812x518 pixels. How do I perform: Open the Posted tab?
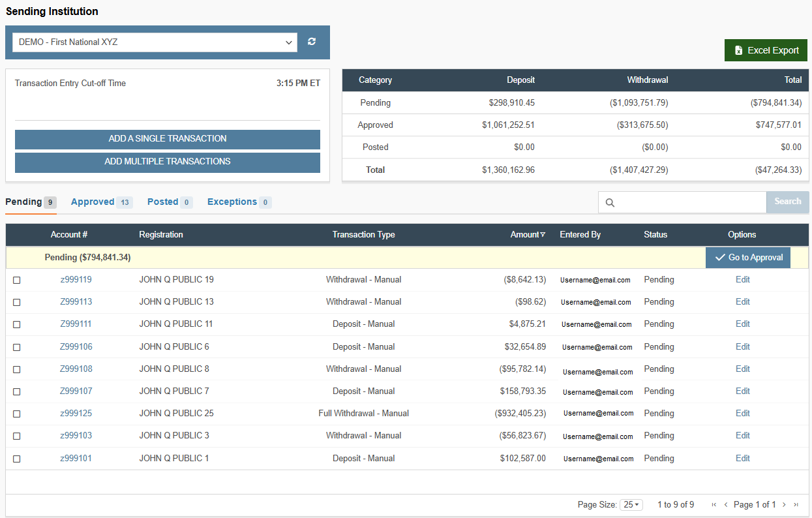tap(170, 202)
